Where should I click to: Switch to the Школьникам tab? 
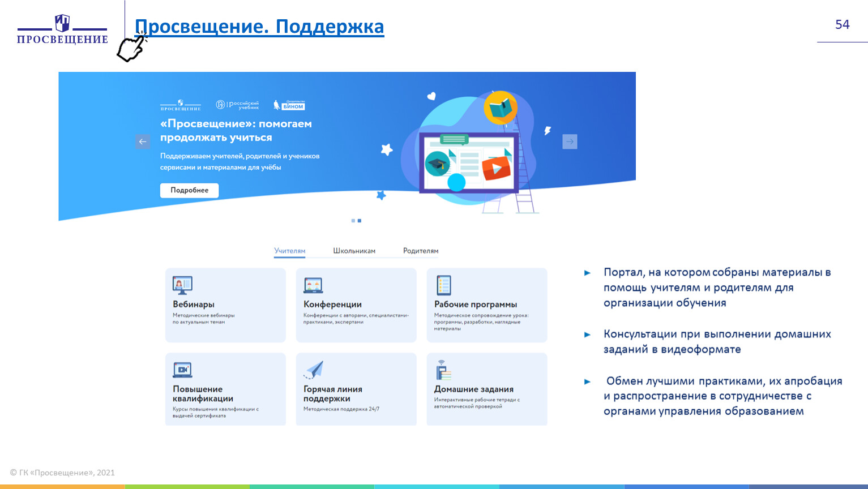pyautogui.click(x=354, y=251)
